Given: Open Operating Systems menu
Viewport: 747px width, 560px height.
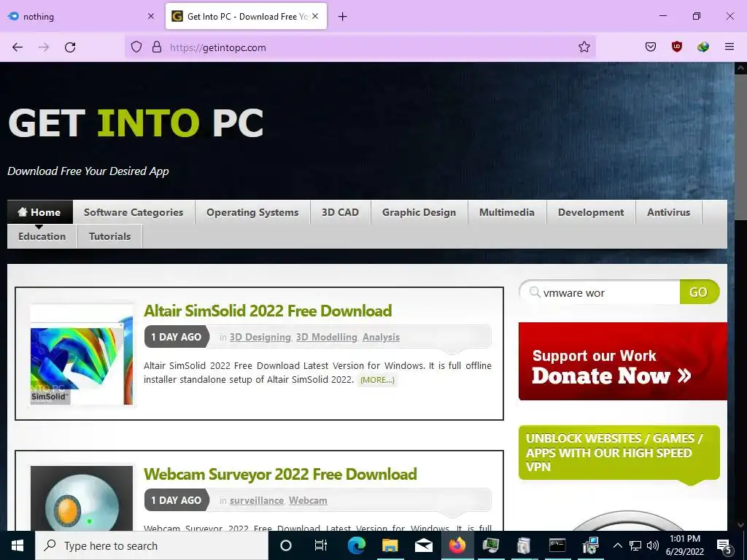Looking at the screenshot, I should (x=252, y=212).
